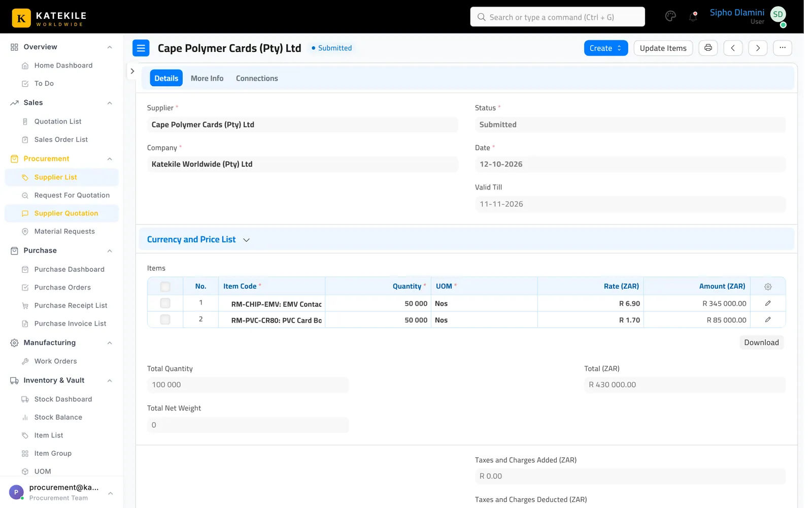Click the SD user avatar
This screenshot has width=812, height=508.
pos(778,15)
